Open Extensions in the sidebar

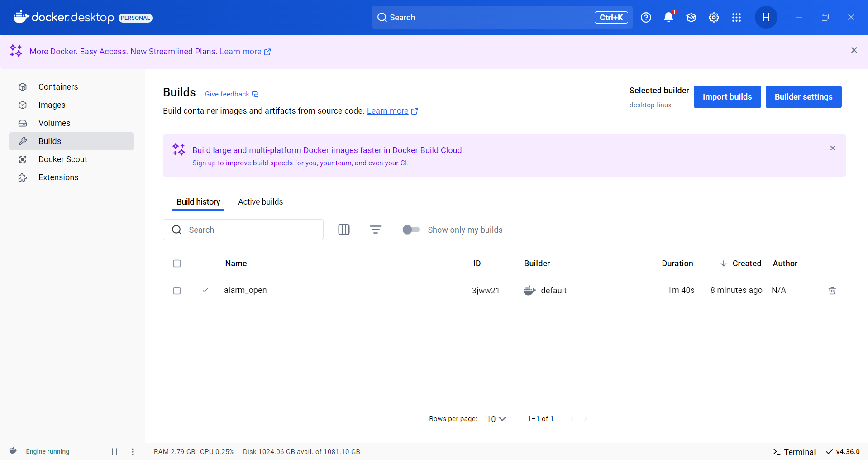(71, 177)
